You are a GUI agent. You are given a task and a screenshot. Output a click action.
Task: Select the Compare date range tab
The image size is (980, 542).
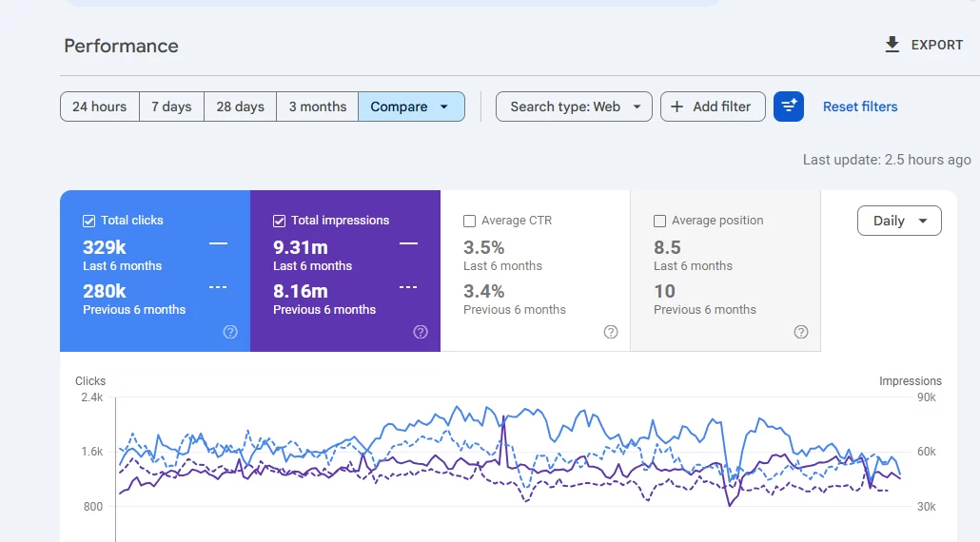pyautogui.click(x=411, y=106)
